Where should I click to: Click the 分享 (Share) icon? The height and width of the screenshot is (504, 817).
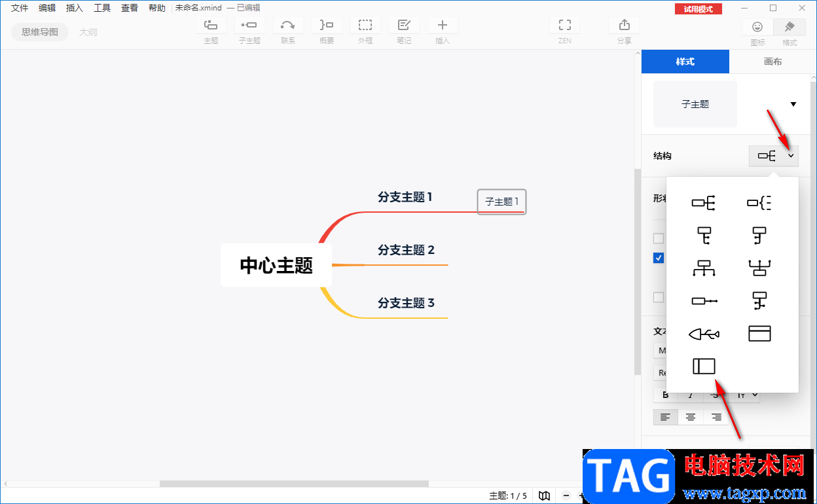click(624, 26)
